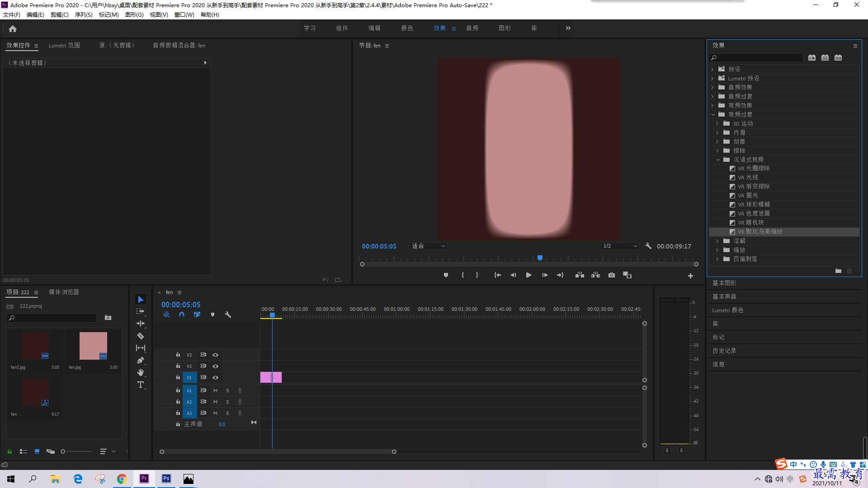Click the new custom bin icon in Effects panel
This screenshot has width=868, height=488.
(x=838, y=271)
